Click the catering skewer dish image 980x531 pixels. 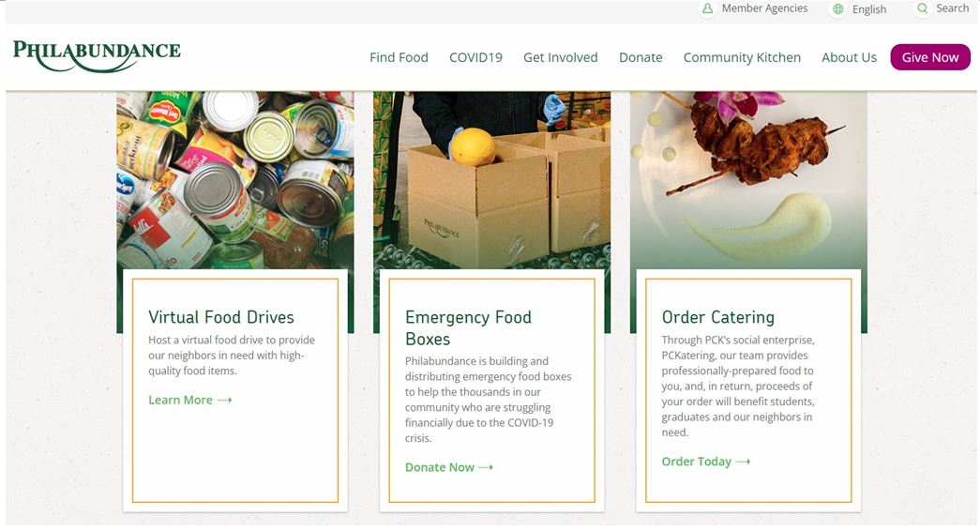pyautogui.click(x=748, y=180)
